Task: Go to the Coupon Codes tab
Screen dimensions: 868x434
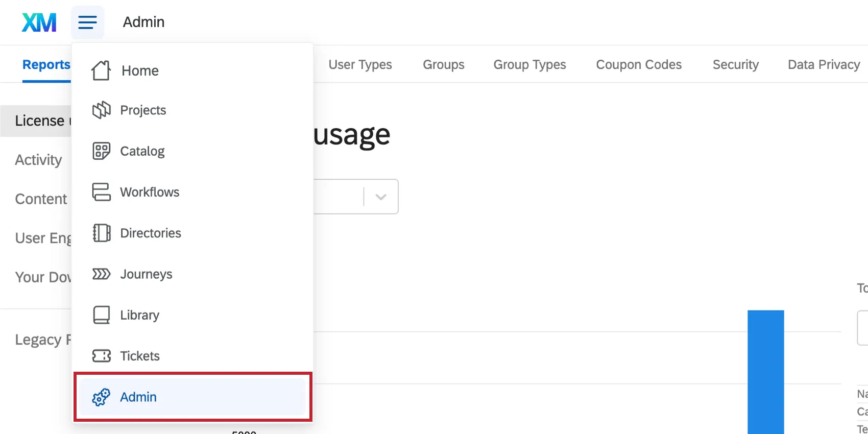Action: click(x=639, y=65)
